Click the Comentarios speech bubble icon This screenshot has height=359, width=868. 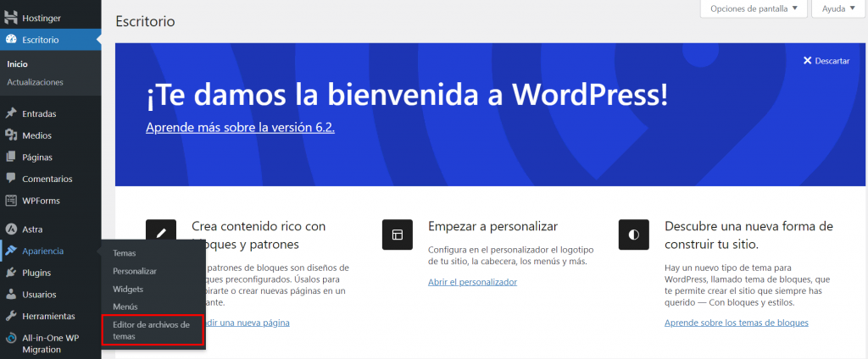[x=11, y=179]
